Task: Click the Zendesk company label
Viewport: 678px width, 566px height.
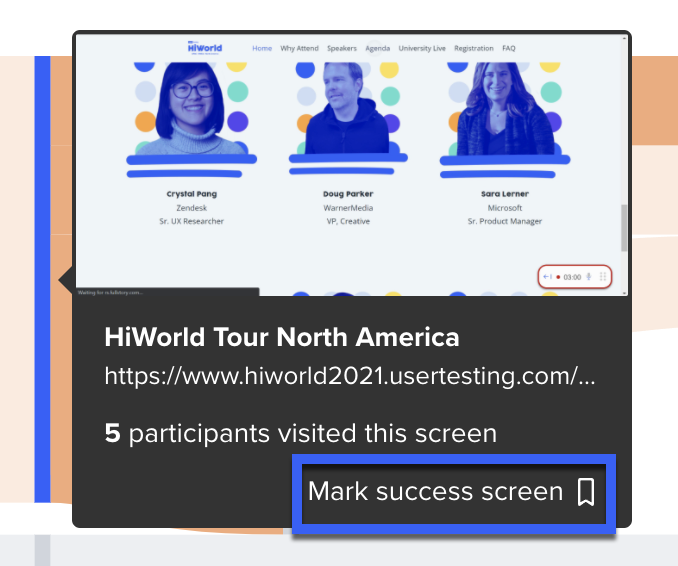Action: (x=192, y=208)
